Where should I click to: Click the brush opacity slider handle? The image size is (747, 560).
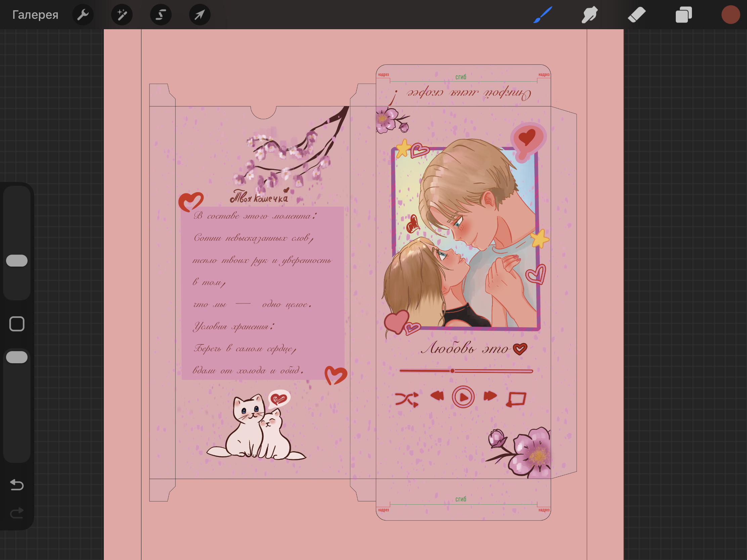coord(17,357)
